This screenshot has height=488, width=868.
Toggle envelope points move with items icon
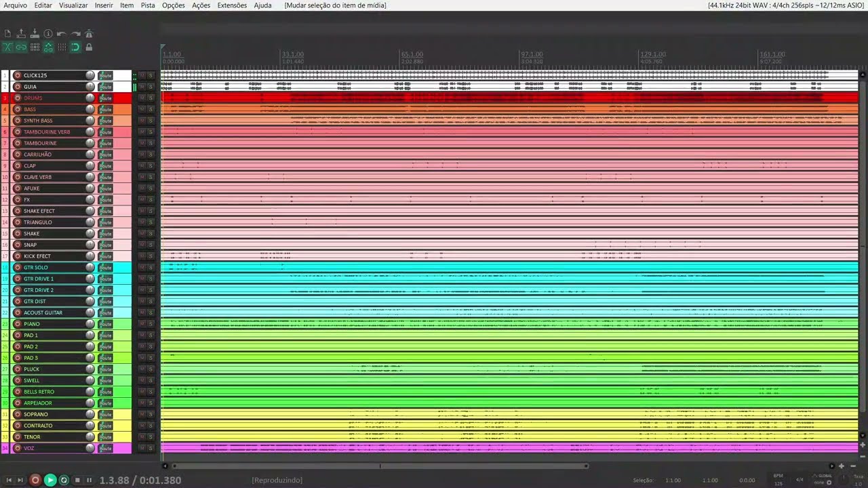48,47
